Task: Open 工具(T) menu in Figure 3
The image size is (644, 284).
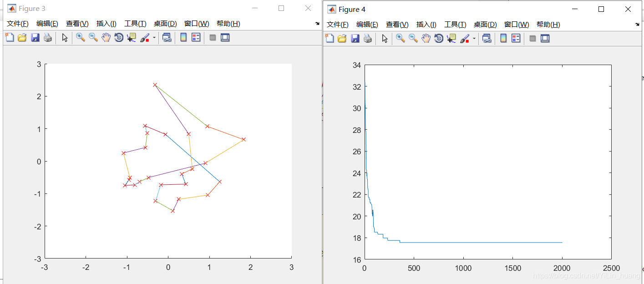Action: pyautogui.click(x=135, y=24)
